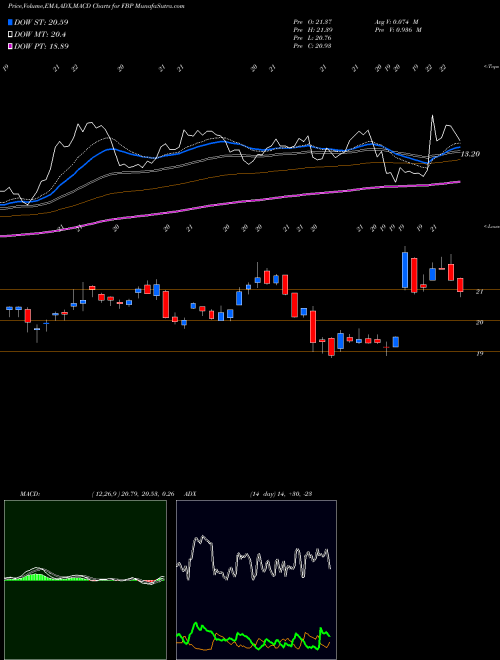Screen dimensions: 500x660
Task: Click the 20 price axis label
Action: click(x=479, y=322)
